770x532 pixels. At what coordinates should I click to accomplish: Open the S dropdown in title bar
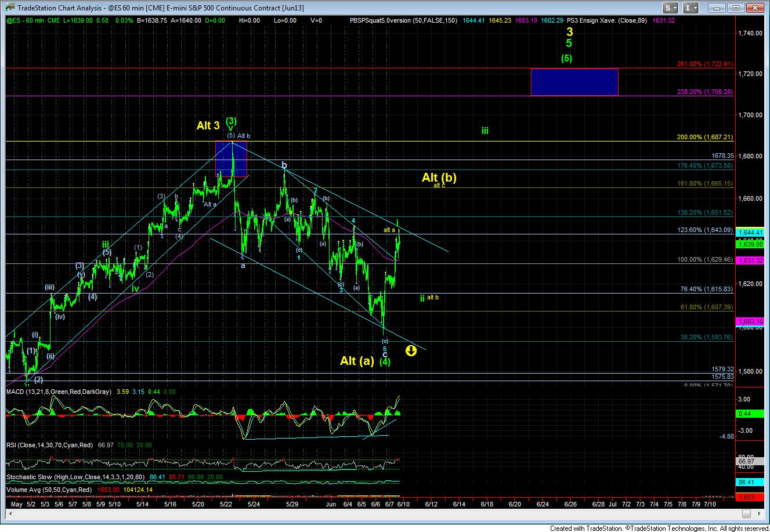click(671, 8)
